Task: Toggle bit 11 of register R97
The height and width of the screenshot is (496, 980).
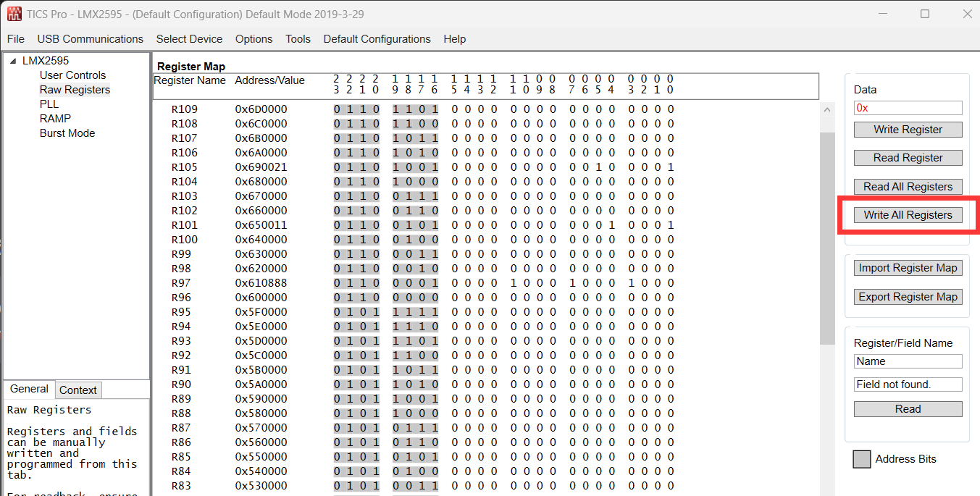Action: [x=513, y=283]
